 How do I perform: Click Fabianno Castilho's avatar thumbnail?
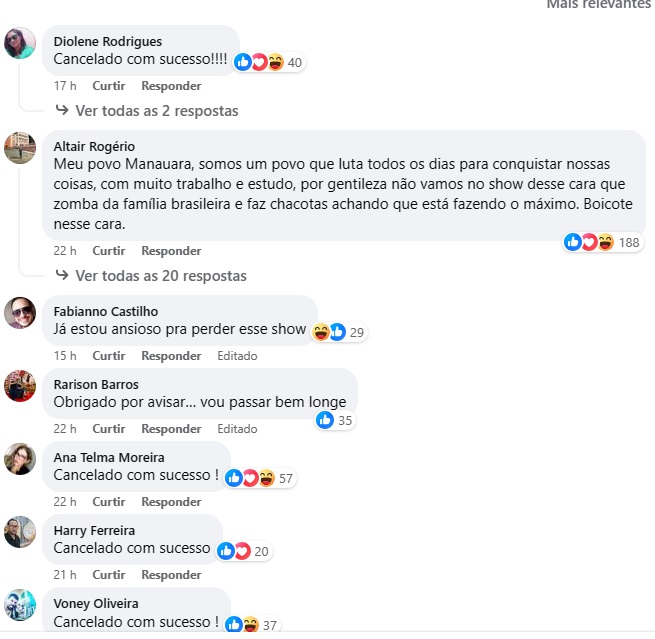[20, 313]
